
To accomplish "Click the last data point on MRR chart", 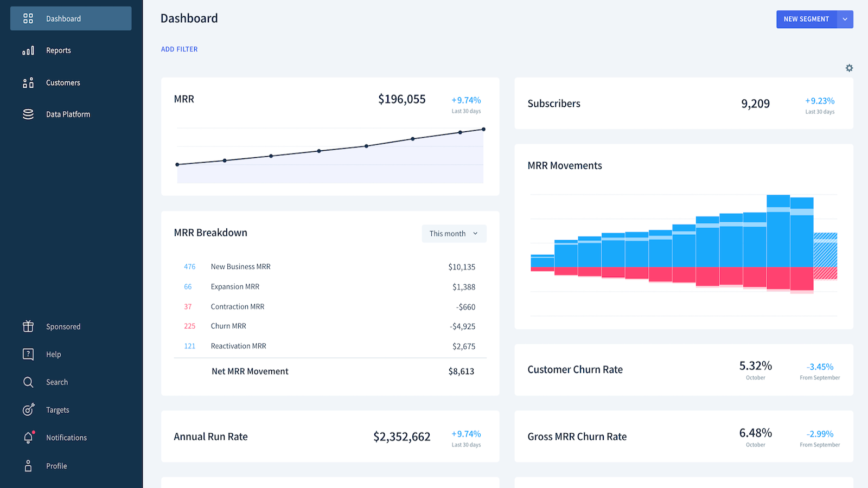I will pos(483,129).
